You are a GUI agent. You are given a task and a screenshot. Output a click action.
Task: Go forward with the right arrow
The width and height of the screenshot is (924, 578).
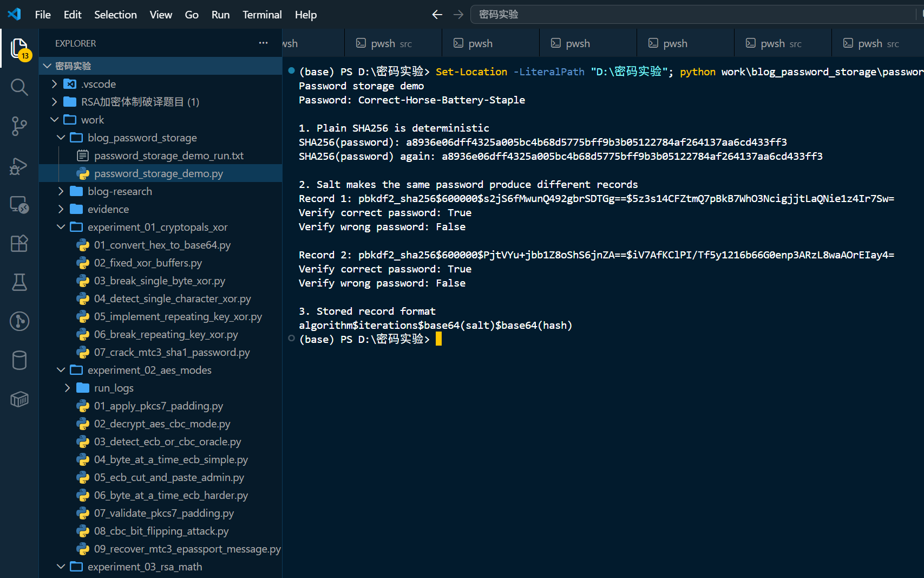pyautogui.click(x=458, y=15)
